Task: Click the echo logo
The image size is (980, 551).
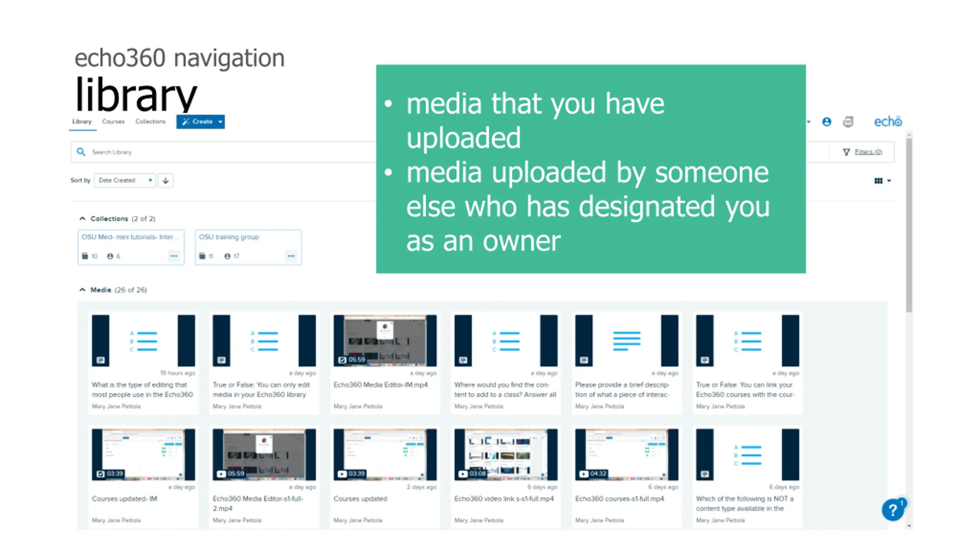Action: [888, 122]
